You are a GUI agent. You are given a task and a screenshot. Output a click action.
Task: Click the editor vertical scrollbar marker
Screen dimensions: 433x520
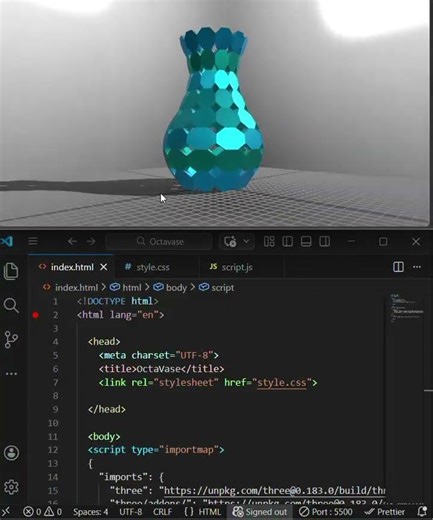pos(429,390)
